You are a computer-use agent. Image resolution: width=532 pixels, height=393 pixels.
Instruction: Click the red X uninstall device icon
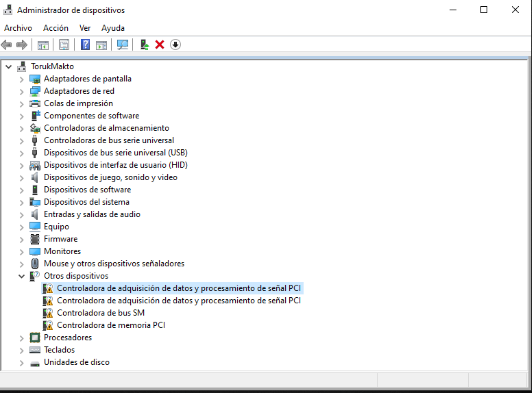[160, 45]
